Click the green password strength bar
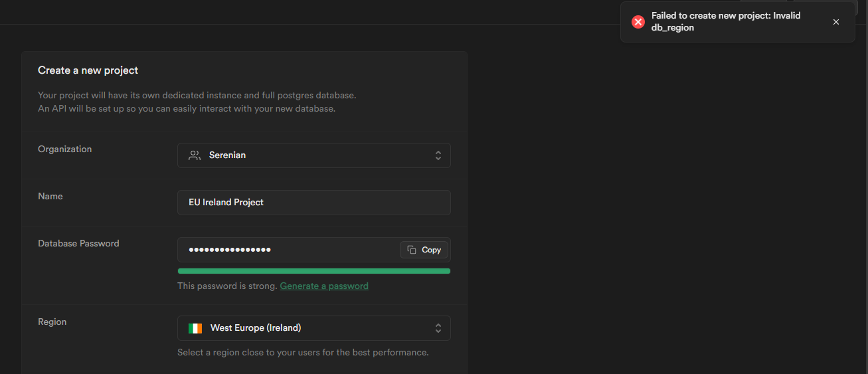Image resolution: width=868 pixels, height=374 pixels. coord(313,271)
